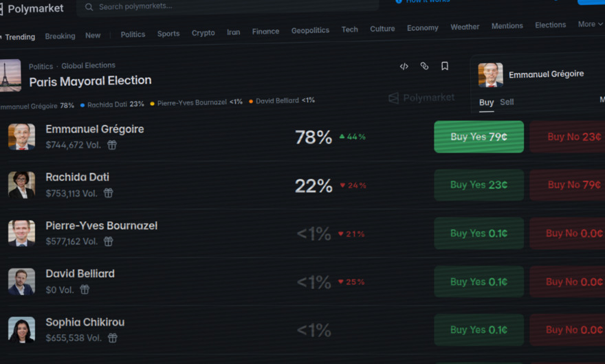Click the search magnifier icon

click(x=89, y=7)
